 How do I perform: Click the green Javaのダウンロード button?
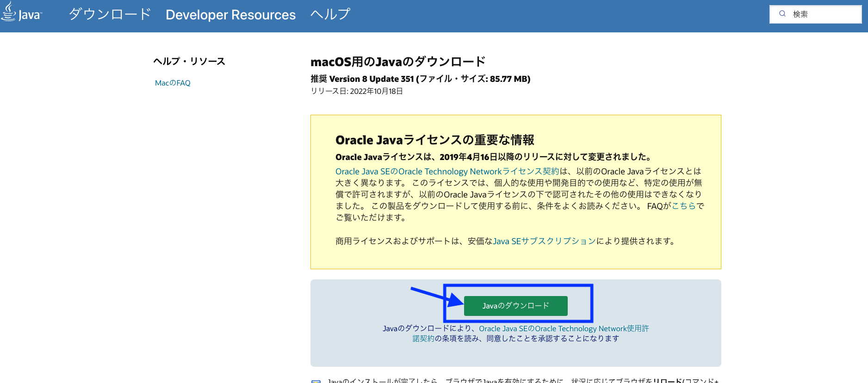point(515,306)
